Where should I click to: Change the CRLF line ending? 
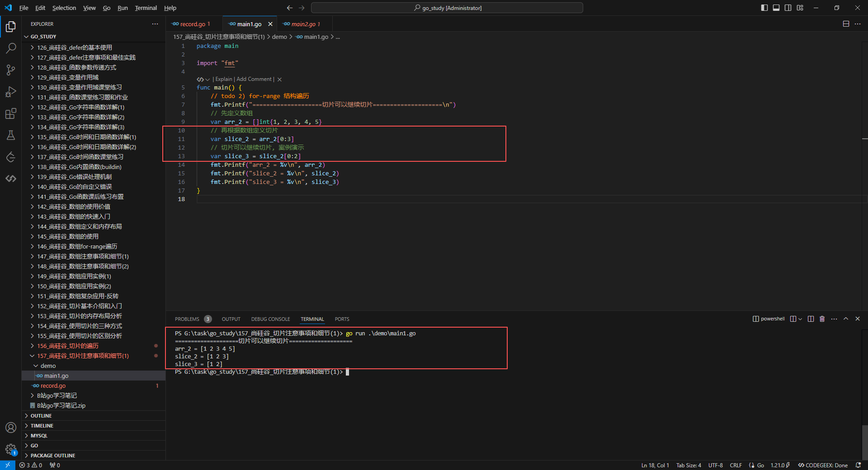736,465
